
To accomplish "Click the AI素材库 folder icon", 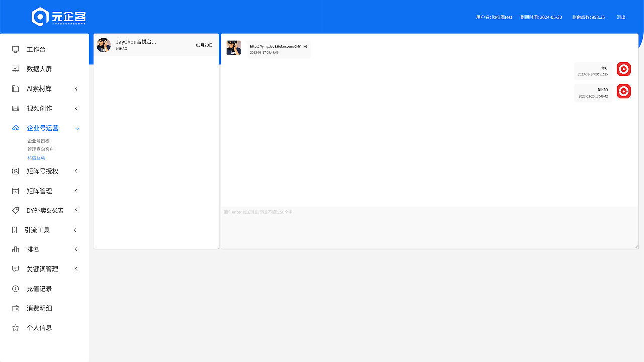I will (x=16, y=88).
